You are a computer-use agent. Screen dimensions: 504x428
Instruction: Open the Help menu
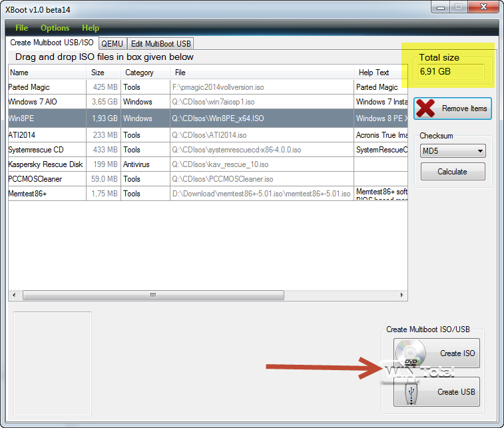click(91, 28)
